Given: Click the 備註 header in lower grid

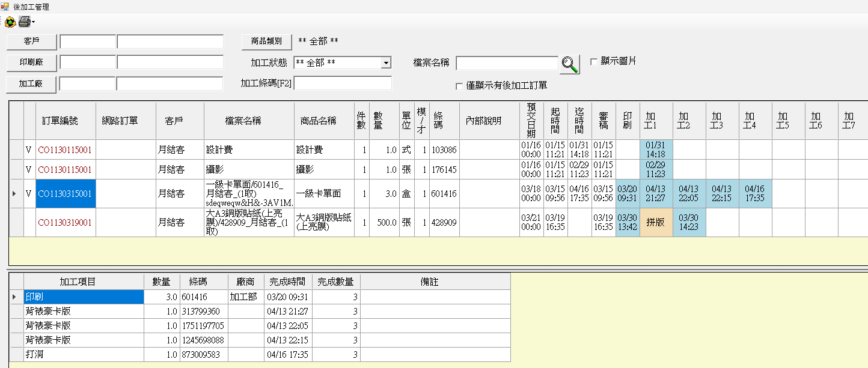Looking at the screenshot, I should pos(435,282).
